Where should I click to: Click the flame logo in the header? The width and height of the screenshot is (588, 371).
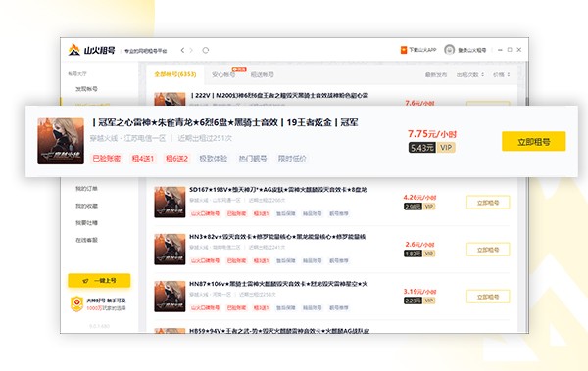click(x=73, y=50)
